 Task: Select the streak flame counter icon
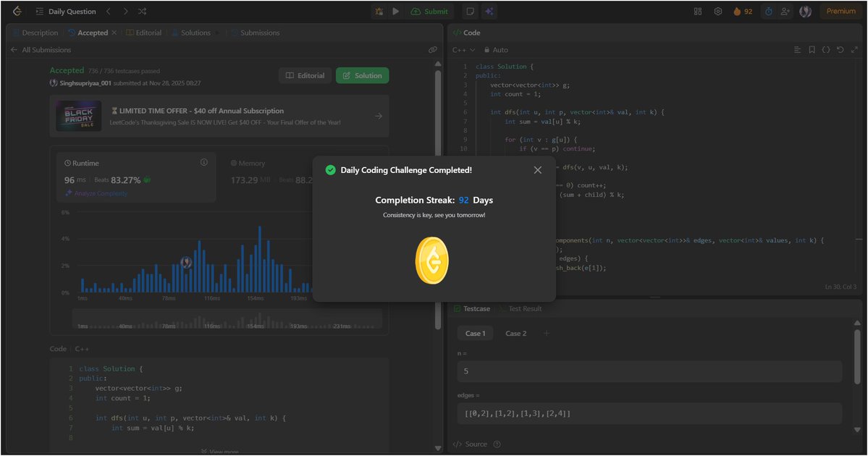point(737,11)
